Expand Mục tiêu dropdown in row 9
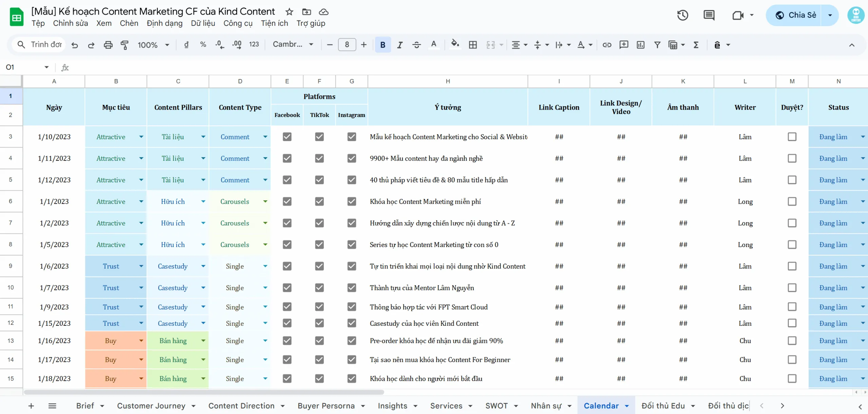This screenshot has height=414, width=868. [141, 266]
